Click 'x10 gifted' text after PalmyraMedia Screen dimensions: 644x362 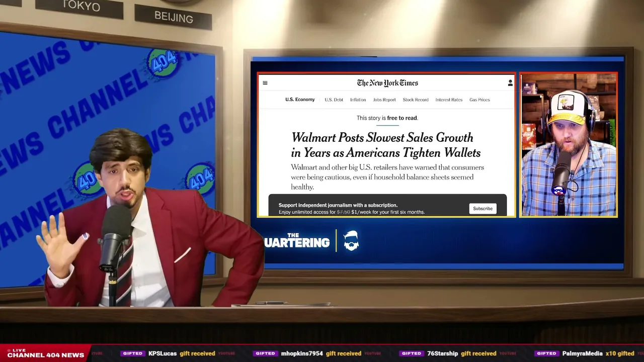point(620,353)
